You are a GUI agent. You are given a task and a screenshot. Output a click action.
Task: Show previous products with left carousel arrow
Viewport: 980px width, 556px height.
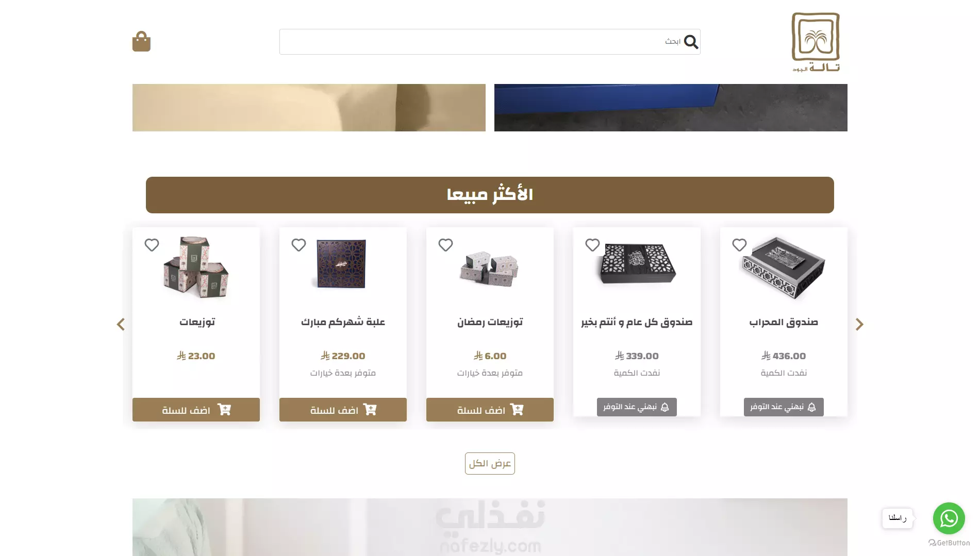point(121,324)
